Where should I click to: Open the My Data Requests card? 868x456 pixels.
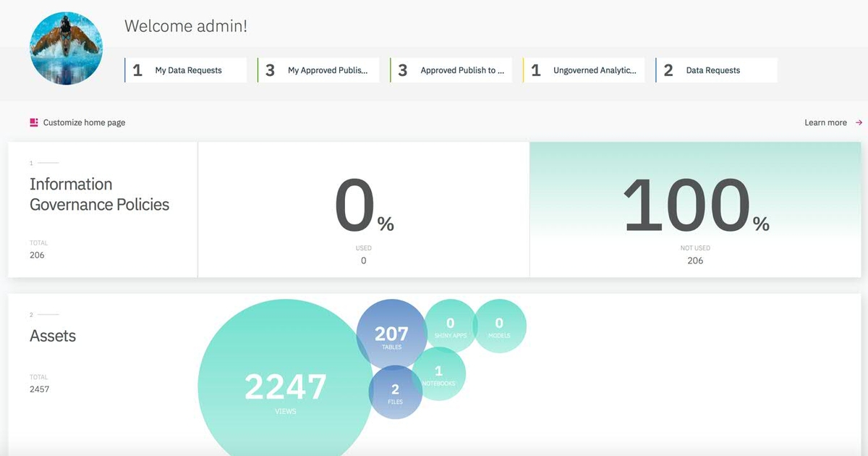click(185, 69)
